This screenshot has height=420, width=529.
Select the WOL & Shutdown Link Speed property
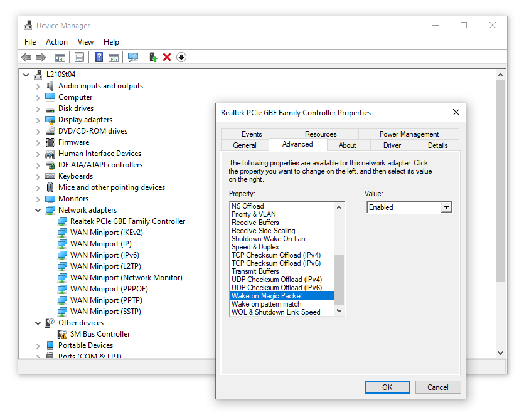[282, 312]
